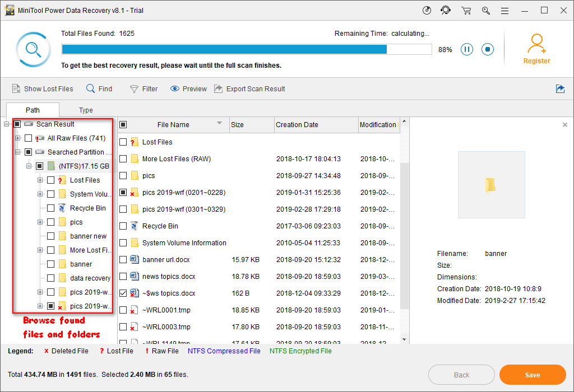Pause the scan with the pause button
Viewport: 574px width, 392px height.
pyautogui.click(x=467, y=49)
